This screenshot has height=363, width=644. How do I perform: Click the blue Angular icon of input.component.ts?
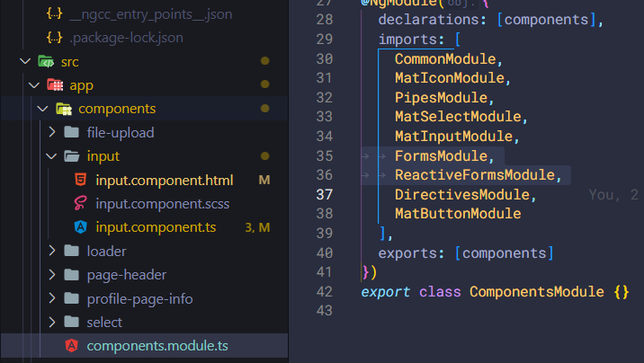pos(81,226)
